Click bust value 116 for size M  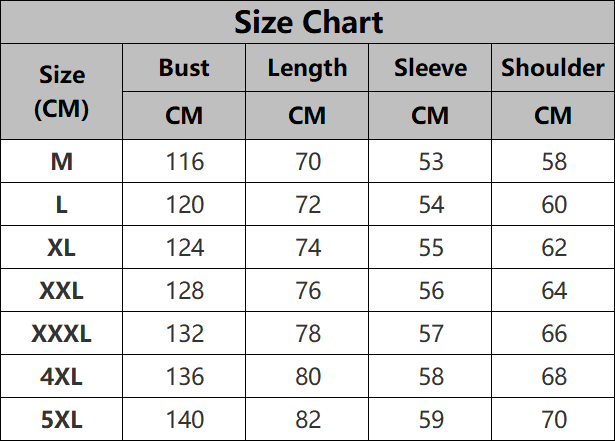185,161
